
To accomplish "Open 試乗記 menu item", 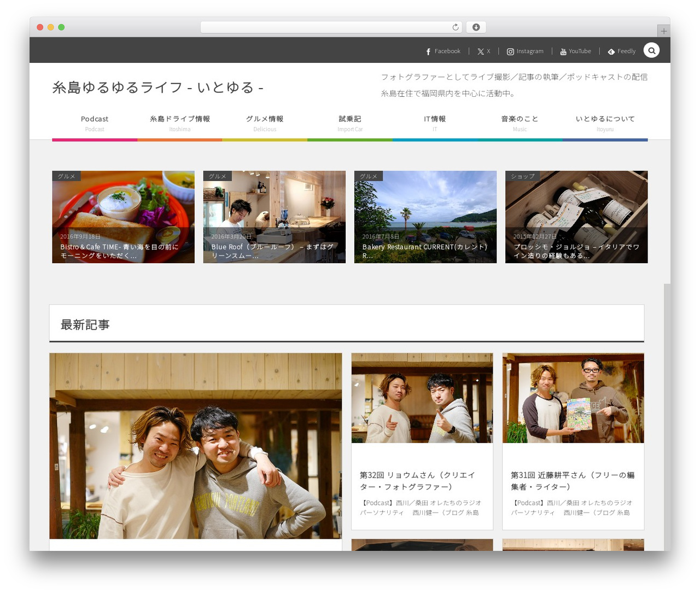I will (350, 123).
